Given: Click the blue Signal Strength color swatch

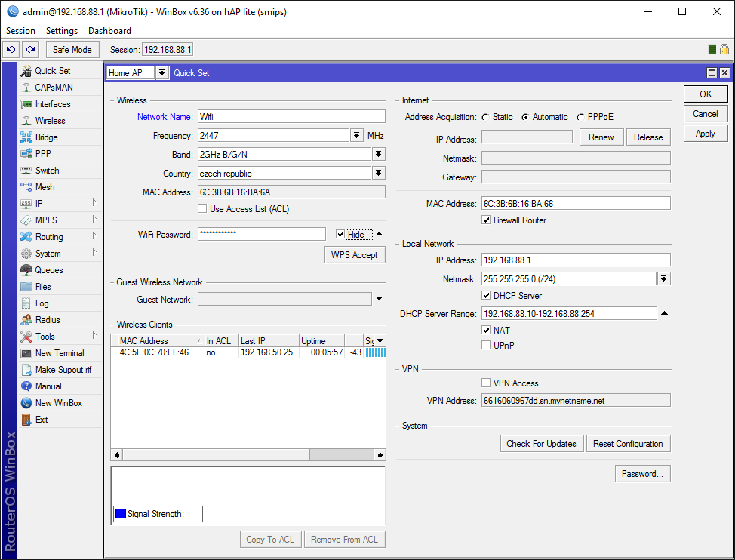Looking at the screenshot, I should tap(121, 515).
